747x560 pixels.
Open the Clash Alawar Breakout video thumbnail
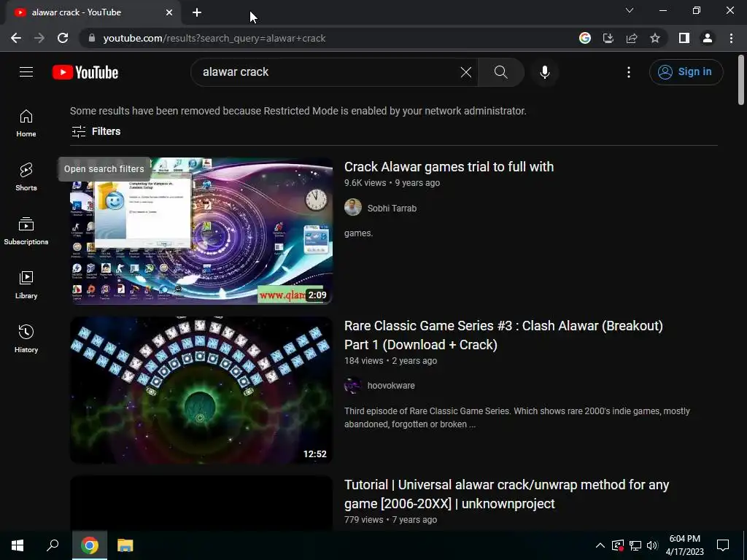(x=201, y=390)
